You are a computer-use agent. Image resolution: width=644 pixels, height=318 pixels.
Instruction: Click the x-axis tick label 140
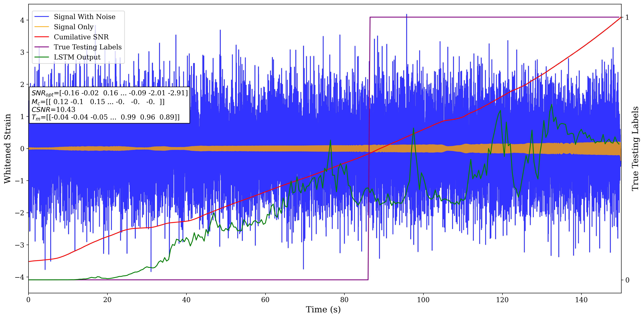[581, 299]
